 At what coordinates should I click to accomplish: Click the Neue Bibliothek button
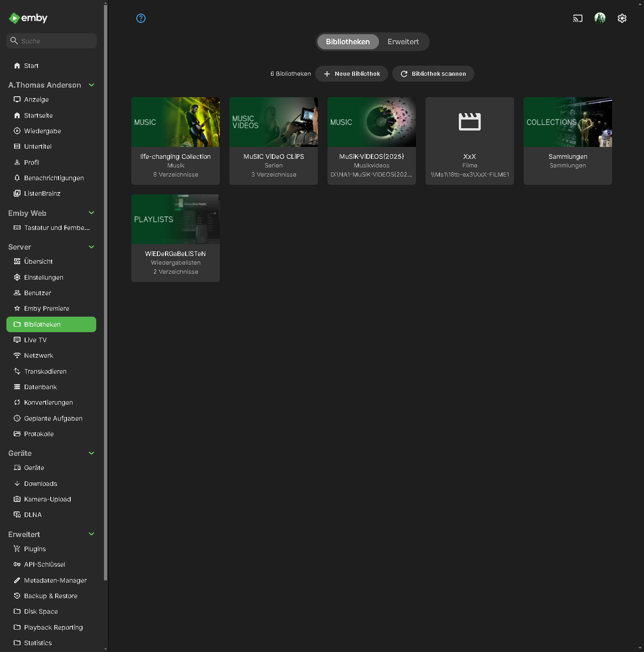coord(352,74)
